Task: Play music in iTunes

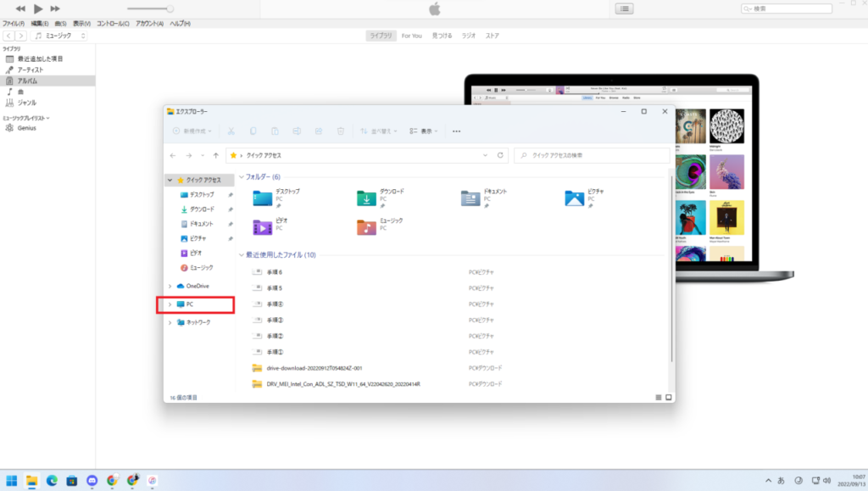Action: tap(37, 8)
